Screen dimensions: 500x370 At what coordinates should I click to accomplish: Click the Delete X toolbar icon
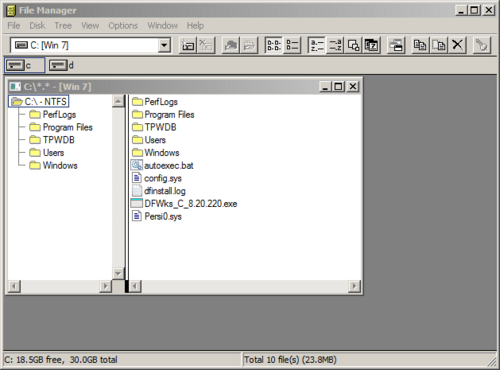[457, 45]
